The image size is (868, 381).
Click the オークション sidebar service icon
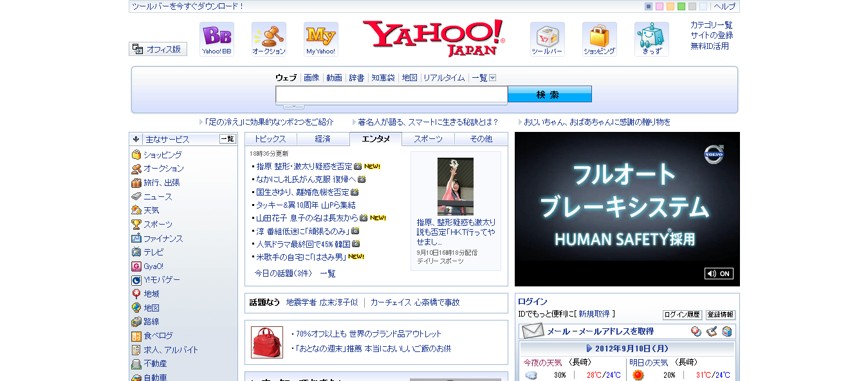[136, 169]
